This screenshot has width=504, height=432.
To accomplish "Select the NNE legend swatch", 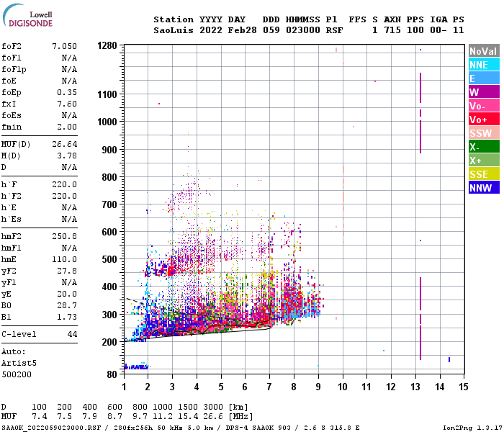I will [x=484, y=65].
